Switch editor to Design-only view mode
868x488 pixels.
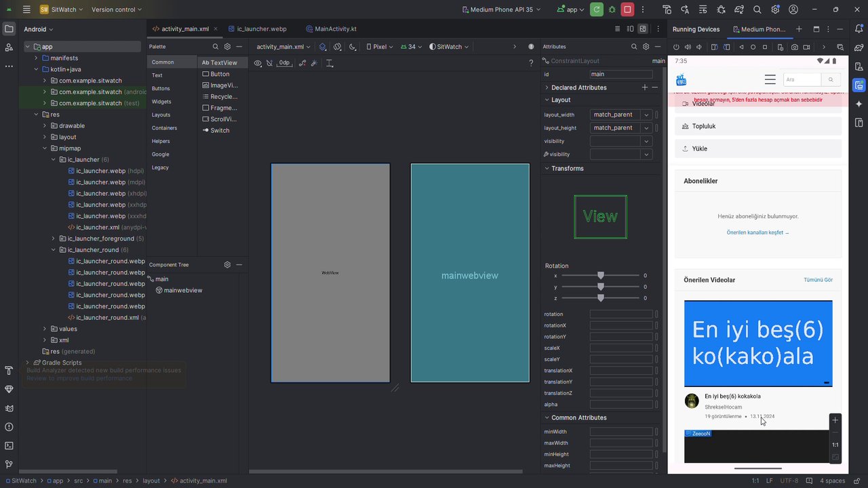643,29
